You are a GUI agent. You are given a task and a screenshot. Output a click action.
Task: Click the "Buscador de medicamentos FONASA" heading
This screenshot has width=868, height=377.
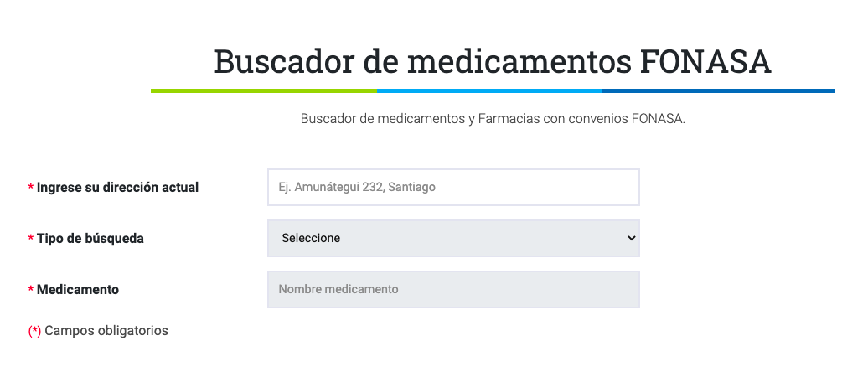pos(492,62)
